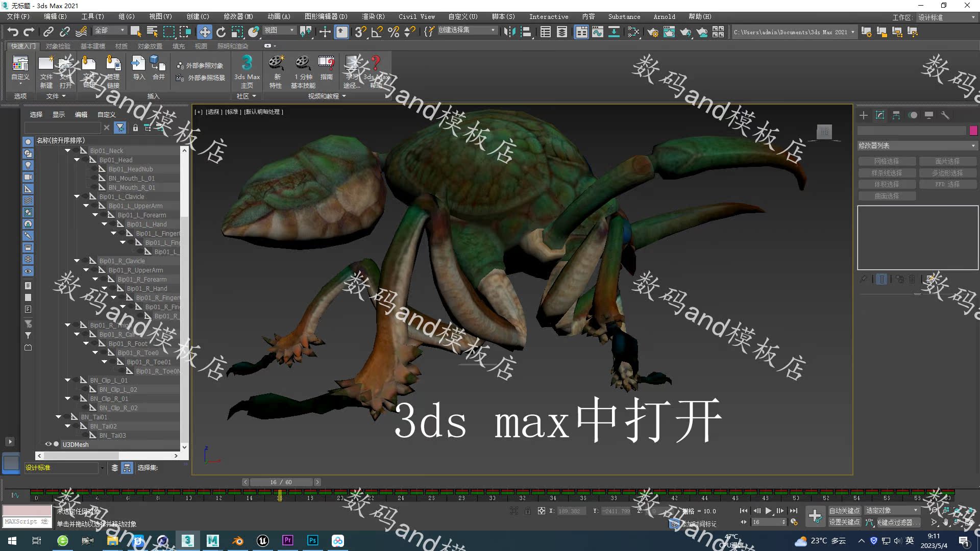Click the Mirror tool icon
Image resolution: width=980 pixels, height=551 pixels.
pos(509,32)
